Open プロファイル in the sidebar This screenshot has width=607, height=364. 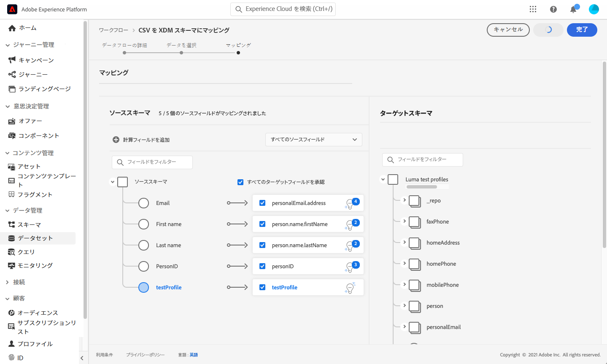(35, 344)
